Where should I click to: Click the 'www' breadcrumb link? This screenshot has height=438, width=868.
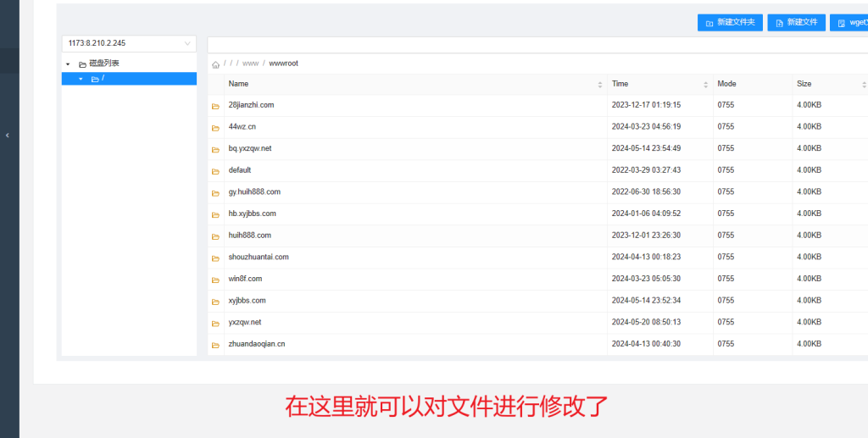pyautogui.click(x=250, y=64)
